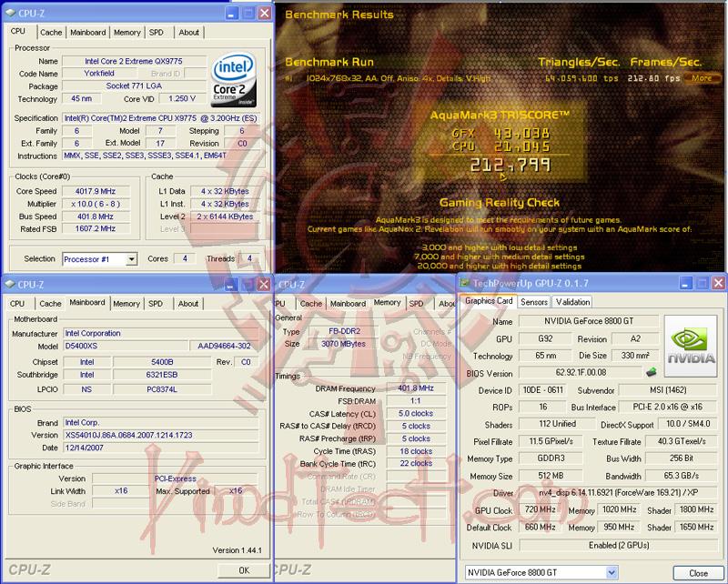Click the Bandwidth field 65.3 GB/s
The width and height of the screenshot is (728, 584).
681,476
